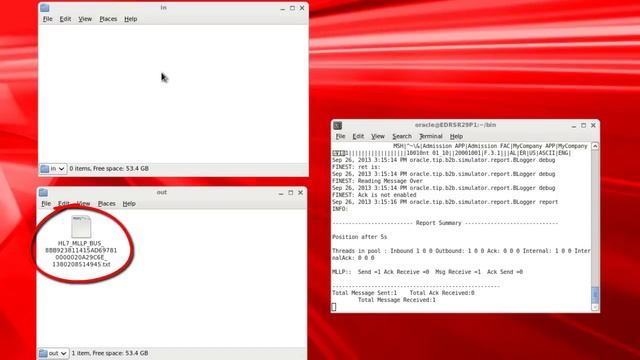
Task: Open View menu in the 'in' window
Action: tap(85, 19)
